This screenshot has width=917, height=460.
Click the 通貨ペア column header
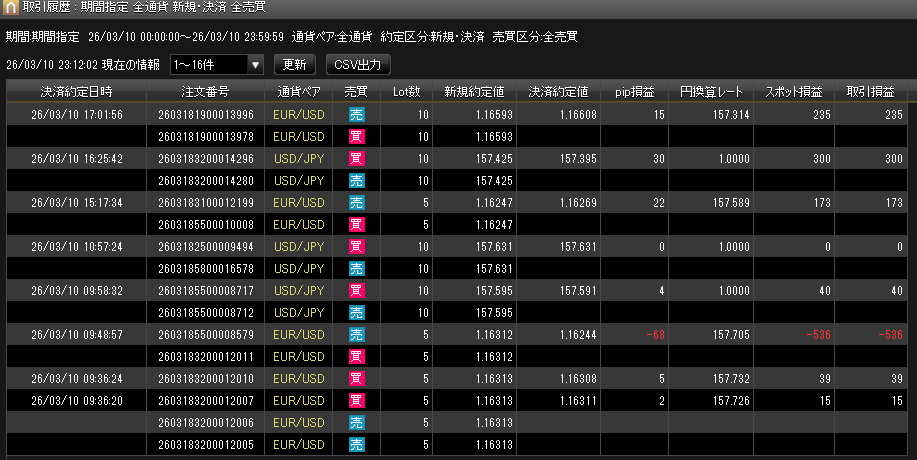click(x=298, y=92)
